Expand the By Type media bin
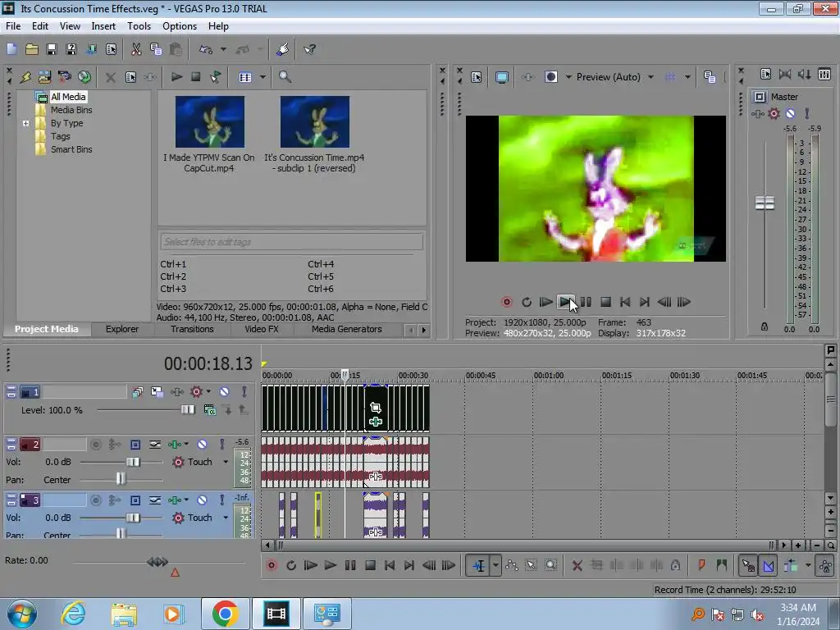Viewport: 840px width, 630px height. tap(25, 123)
